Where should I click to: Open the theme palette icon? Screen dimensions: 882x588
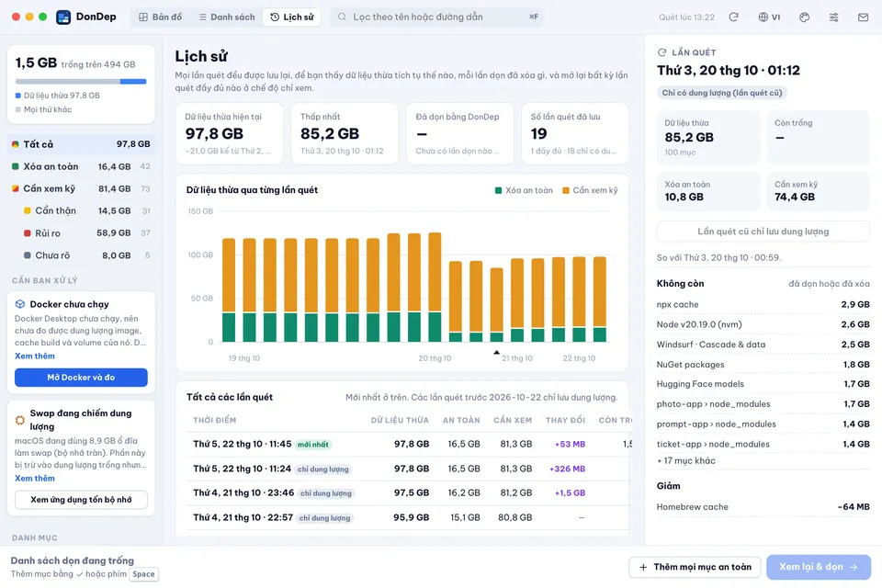805,17
